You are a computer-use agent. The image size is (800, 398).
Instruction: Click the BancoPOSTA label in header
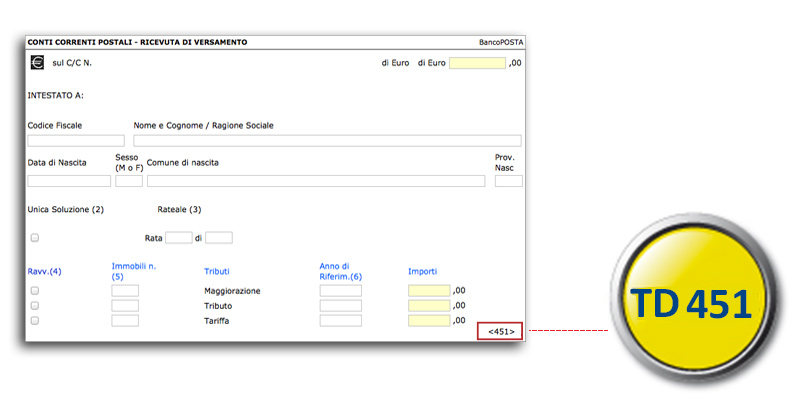(501, 42)
